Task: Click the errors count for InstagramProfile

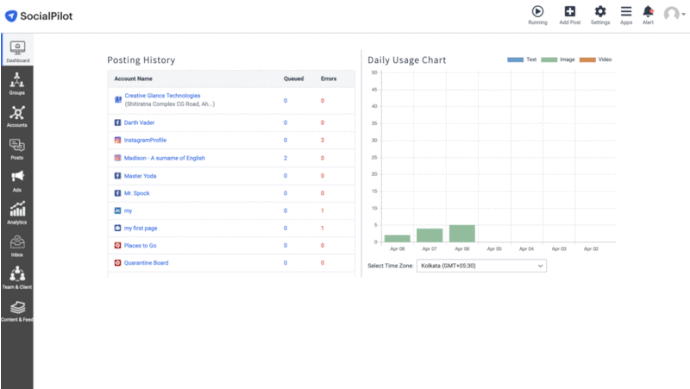Action: pyautogui.click(x=322, y=140)
